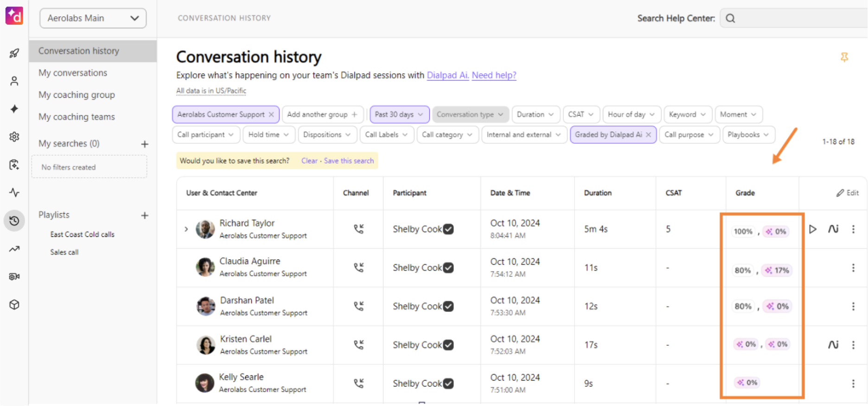Open the history clock icon in sidebar
The width and height of the screenshot is (868, 406).
14,221
